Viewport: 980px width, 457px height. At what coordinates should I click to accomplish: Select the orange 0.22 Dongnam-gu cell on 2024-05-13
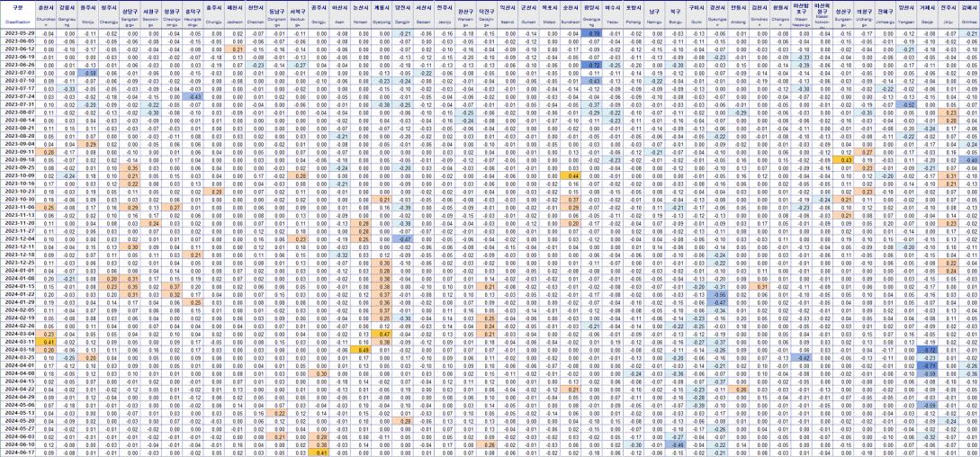[x=278, y=413]
